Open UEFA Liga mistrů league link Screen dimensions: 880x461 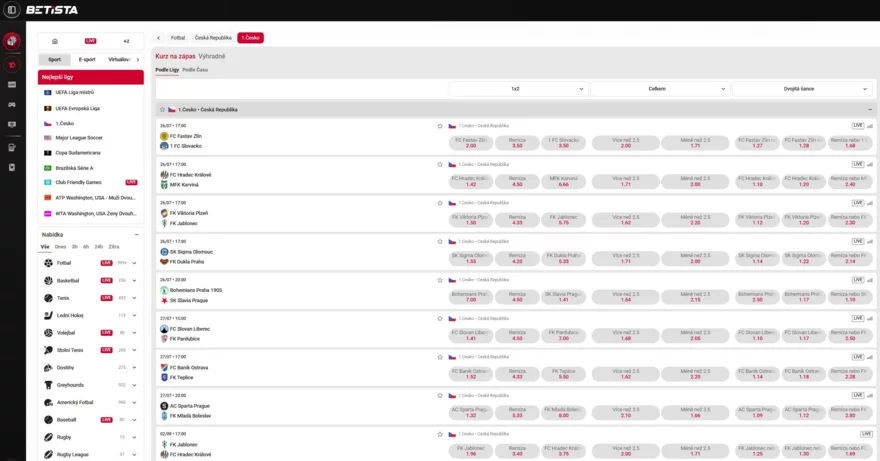(74, 92)
